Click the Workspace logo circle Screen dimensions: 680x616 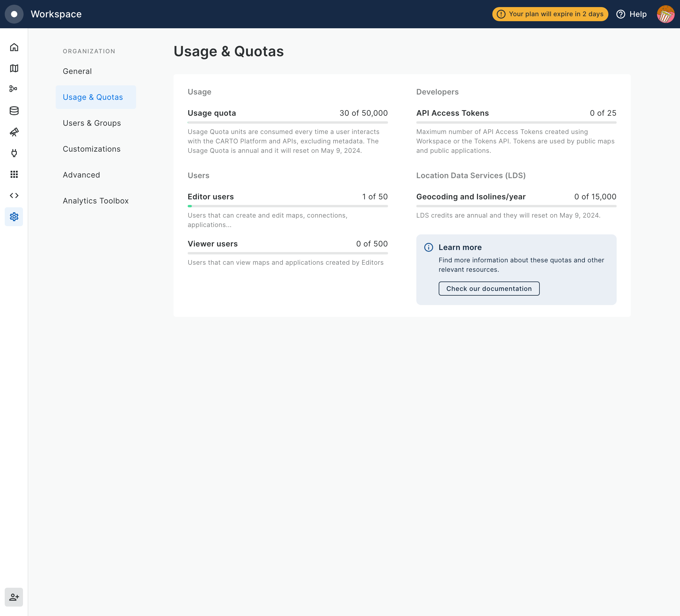(14, 14)
